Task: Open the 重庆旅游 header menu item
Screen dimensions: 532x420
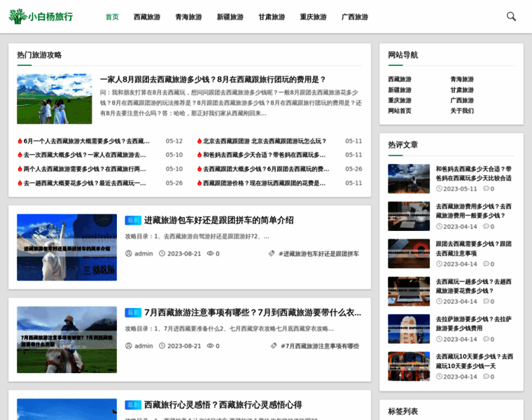Action: 313,17
